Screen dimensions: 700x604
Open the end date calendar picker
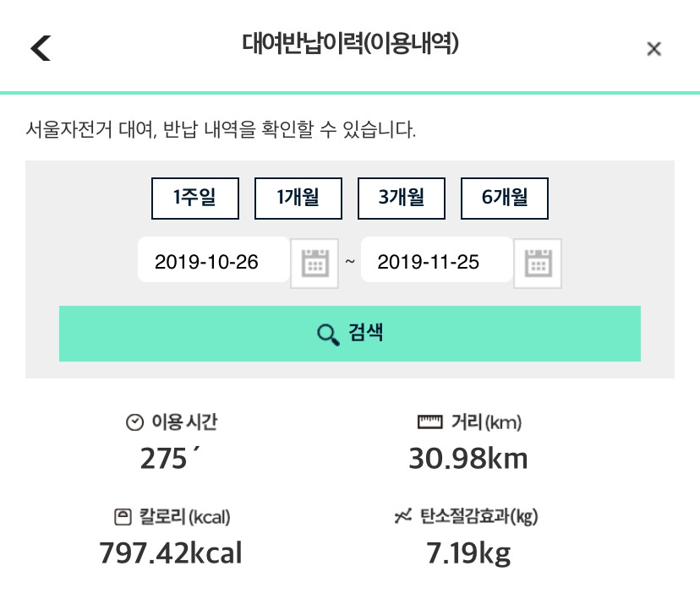click(x=538, y=263)
